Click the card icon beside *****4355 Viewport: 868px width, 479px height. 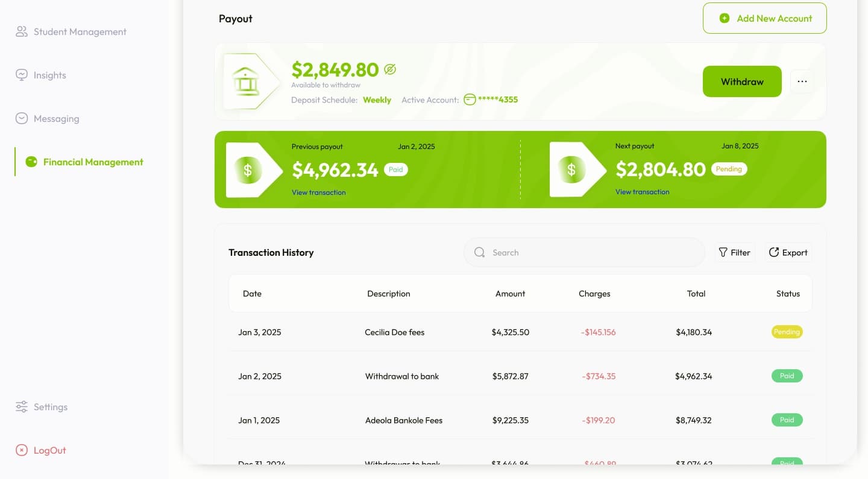click(470, 100)
